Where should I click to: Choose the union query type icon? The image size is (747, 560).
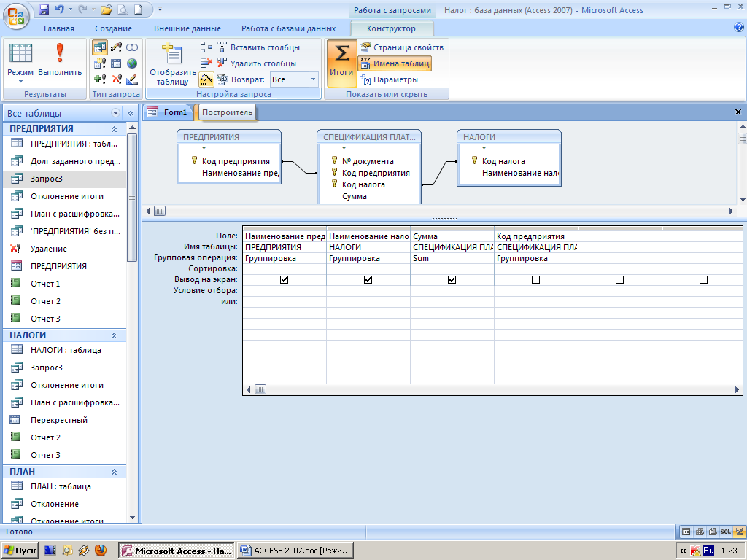[x=132, y=47]
